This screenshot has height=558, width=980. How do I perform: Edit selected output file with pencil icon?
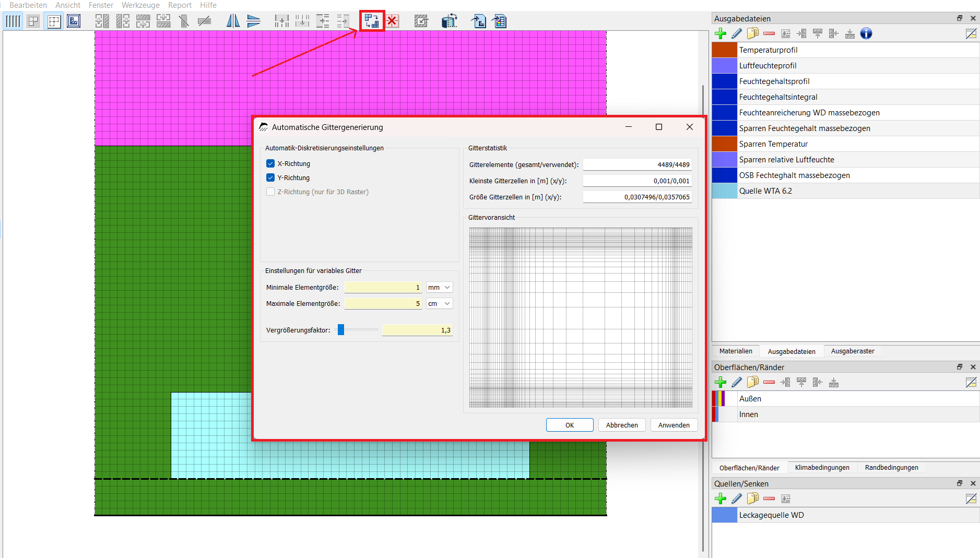736,33
